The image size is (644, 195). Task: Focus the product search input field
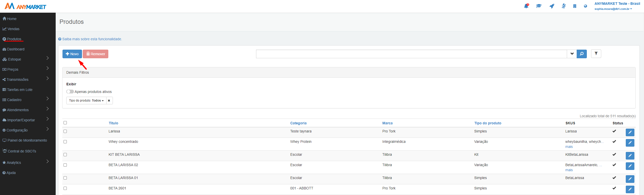click(x=411, y=54)
